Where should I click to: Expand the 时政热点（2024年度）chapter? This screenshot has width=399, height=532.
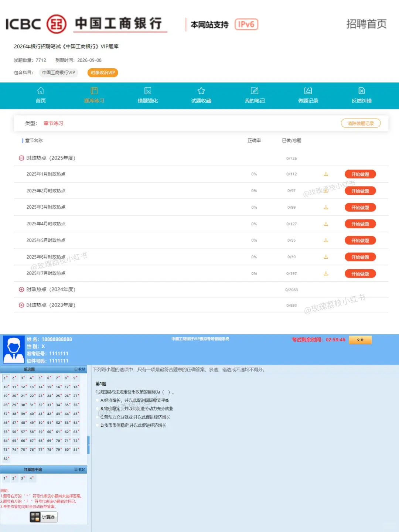(x=21, y=290)
